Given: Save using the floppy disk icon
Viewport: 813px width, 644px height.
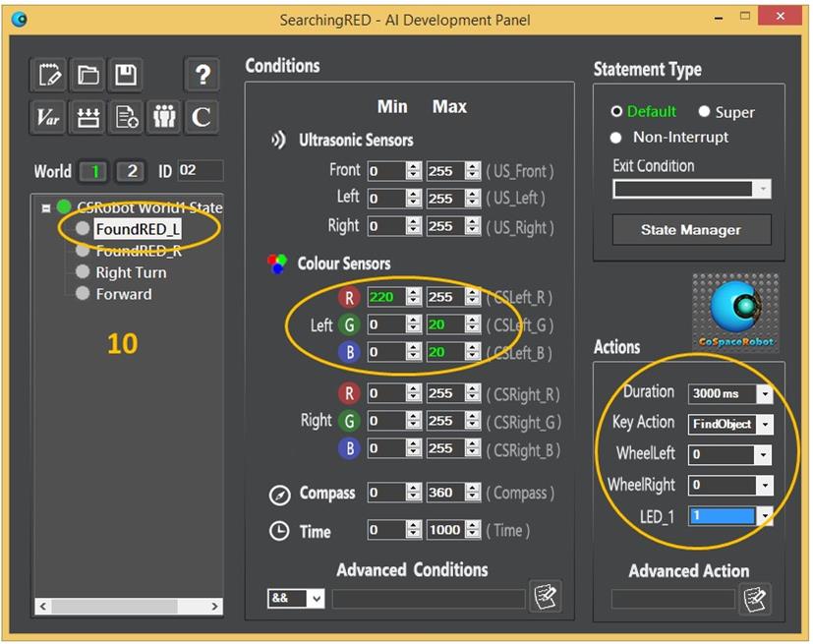Looking at the screenshot, I should click(126, 74).
